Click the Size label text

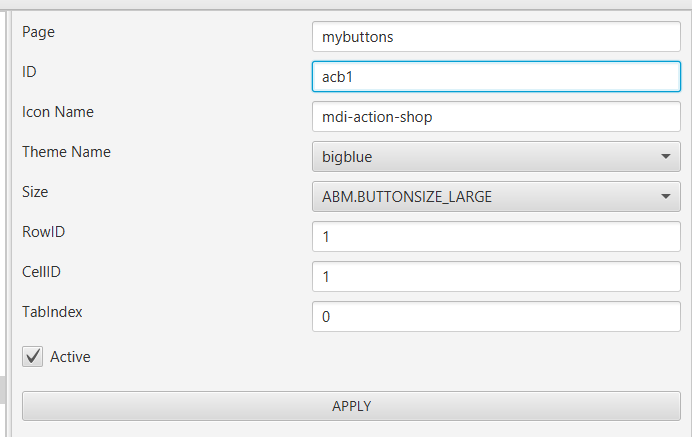[x=35, y=192]
